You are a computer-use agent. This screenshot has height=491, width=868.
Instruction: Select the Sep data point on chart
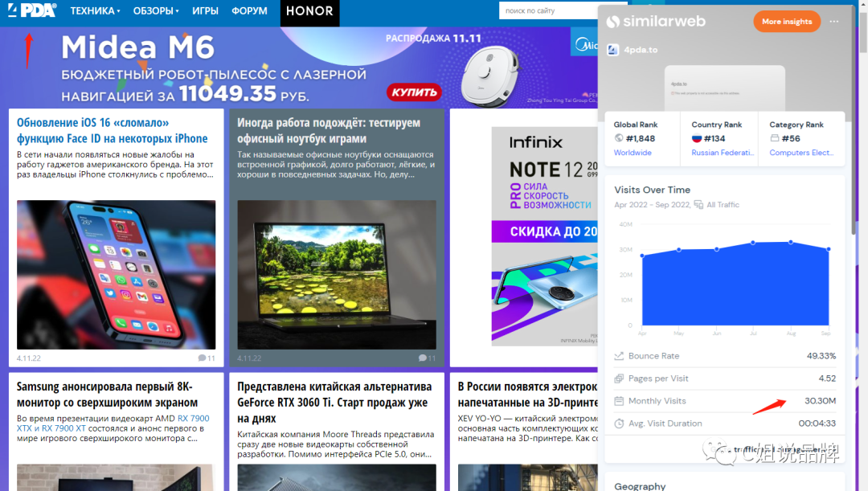829,249
